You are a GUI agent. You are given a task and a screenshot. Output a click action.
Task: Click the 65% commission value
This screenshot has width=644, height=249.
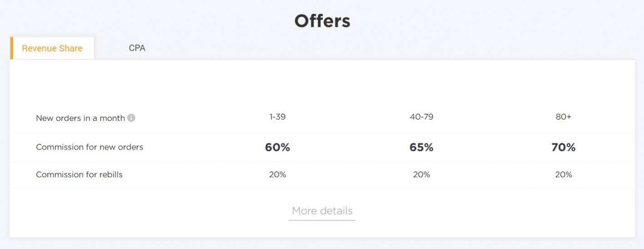421,147
